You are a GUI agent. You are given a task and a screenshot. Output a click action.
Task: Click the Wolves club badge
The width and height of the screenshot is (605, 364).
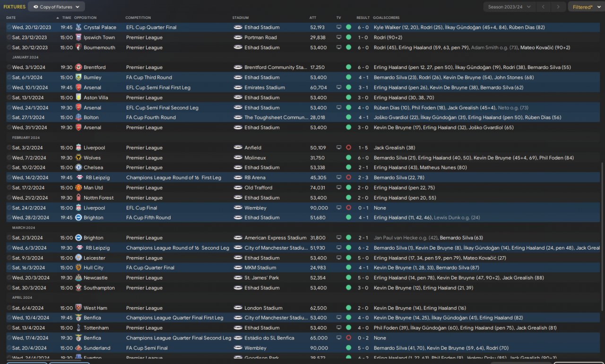point(78,158)
